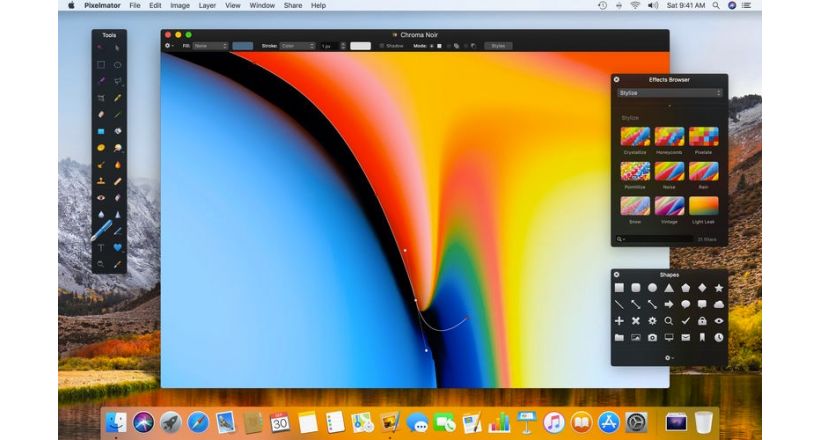
Task: Open the options bar gear menu
Action: (169, 46)
